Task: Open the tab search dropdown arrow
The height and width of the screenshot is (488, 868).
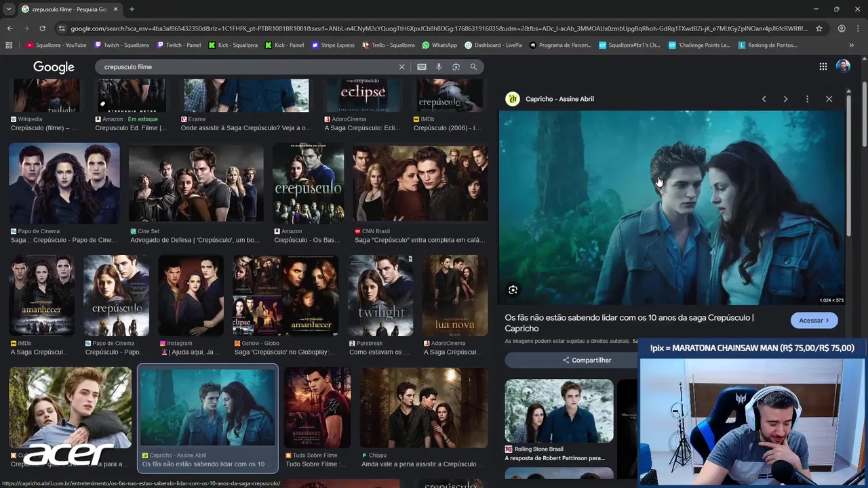Action: point(8,9)
